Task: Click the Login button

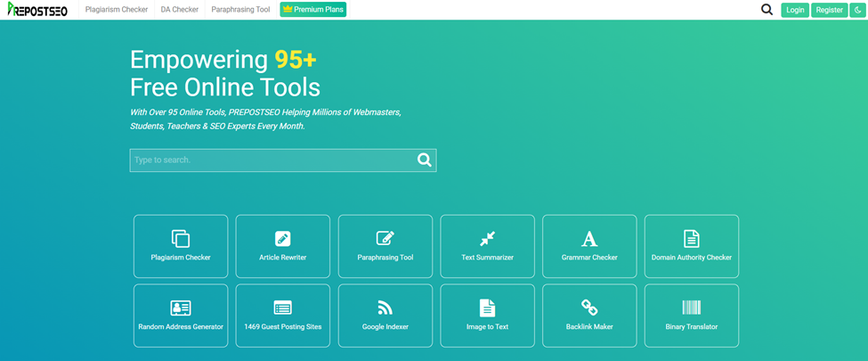Action: (795, 10)
